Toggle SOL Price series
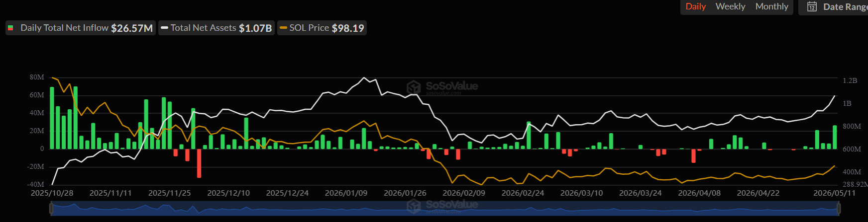 pos(322,28)
